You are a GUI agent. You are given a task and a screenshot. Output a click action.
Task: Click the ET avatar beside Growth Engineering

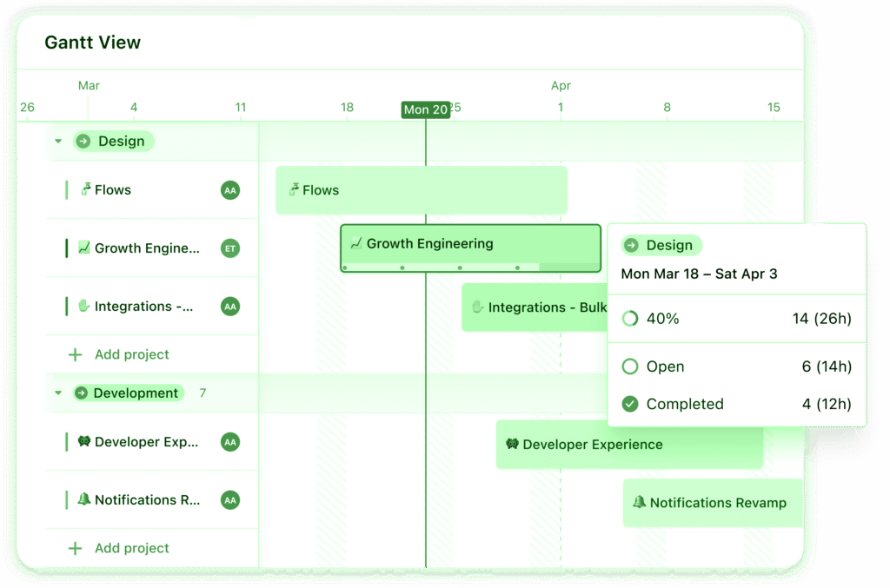point(229,248)
